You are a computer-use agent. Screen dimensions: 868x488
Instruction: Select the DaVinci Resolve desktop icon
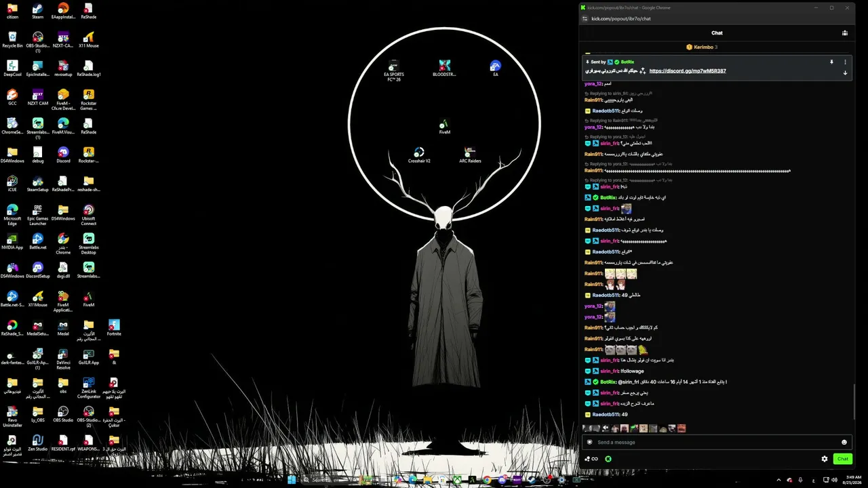click(x=63, y=359)
